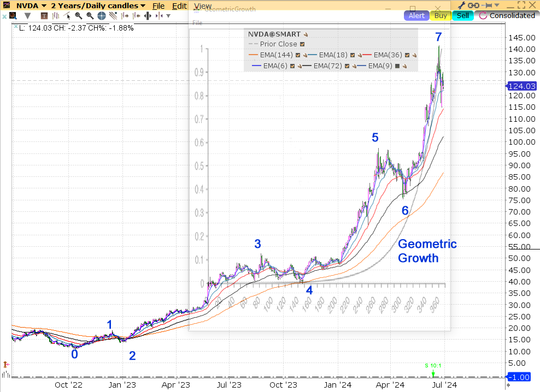The image size is (540, 392).
Task: Select the Geometric Growth annotation text
Action: pos(427,251)
